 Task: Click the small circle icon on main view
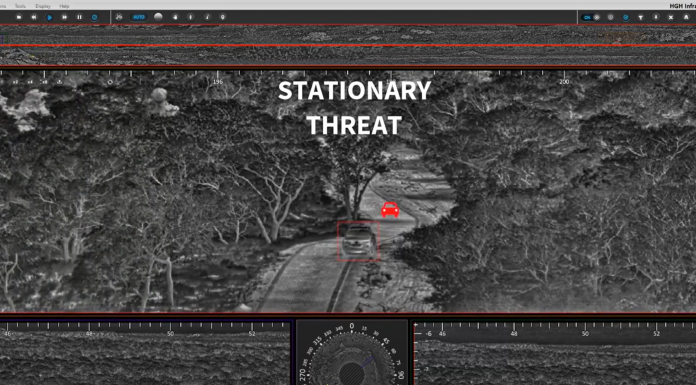click(x=110, y=82)
